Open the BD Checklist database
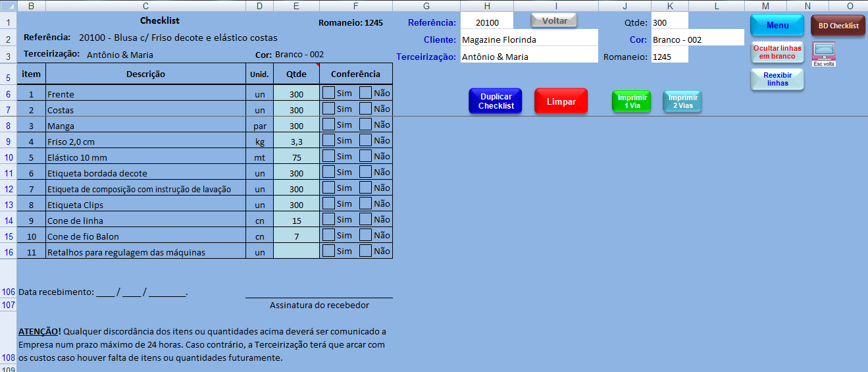This screenshot has height=372, width=868. tap(838, 26)
